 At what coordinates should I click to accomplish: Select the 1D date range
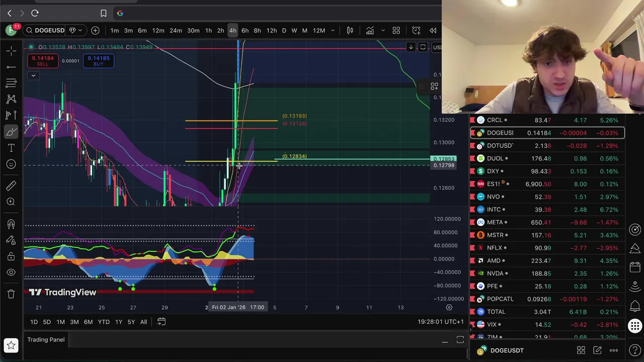click(34, 322)
